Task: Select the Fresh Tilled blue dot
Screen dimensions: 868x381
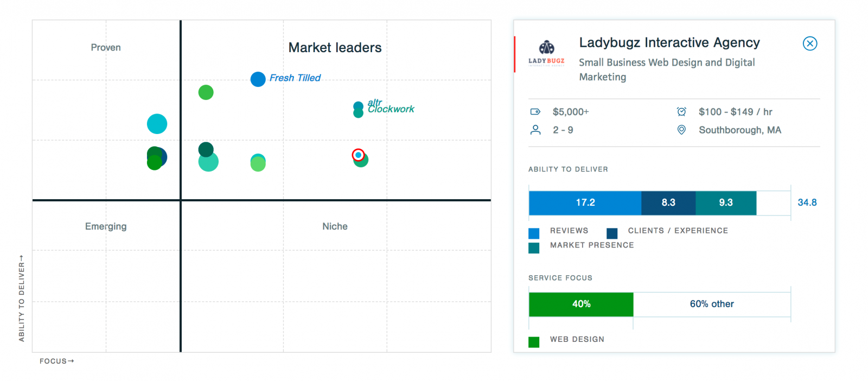Action: coord(258,79)
